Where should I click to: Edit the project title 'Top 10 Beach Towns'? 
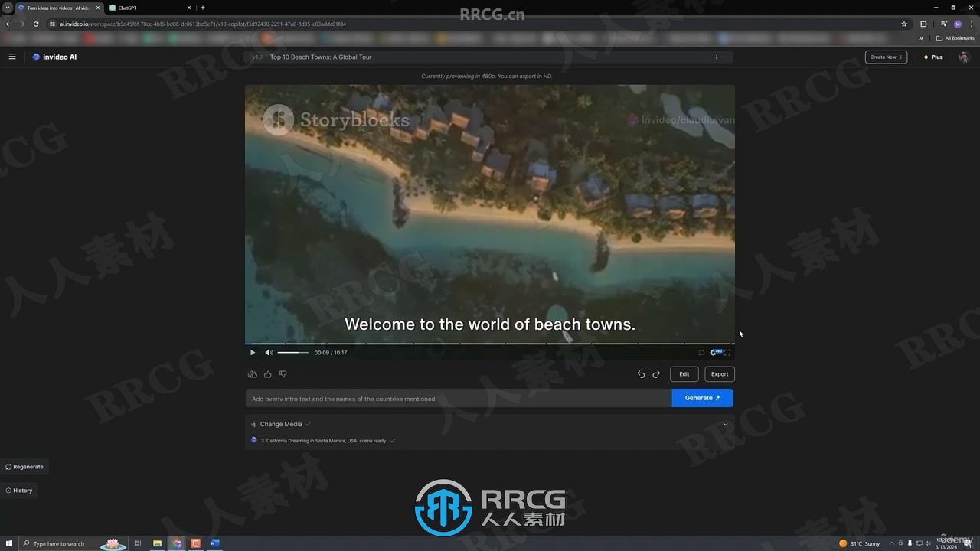click(321, 57)
